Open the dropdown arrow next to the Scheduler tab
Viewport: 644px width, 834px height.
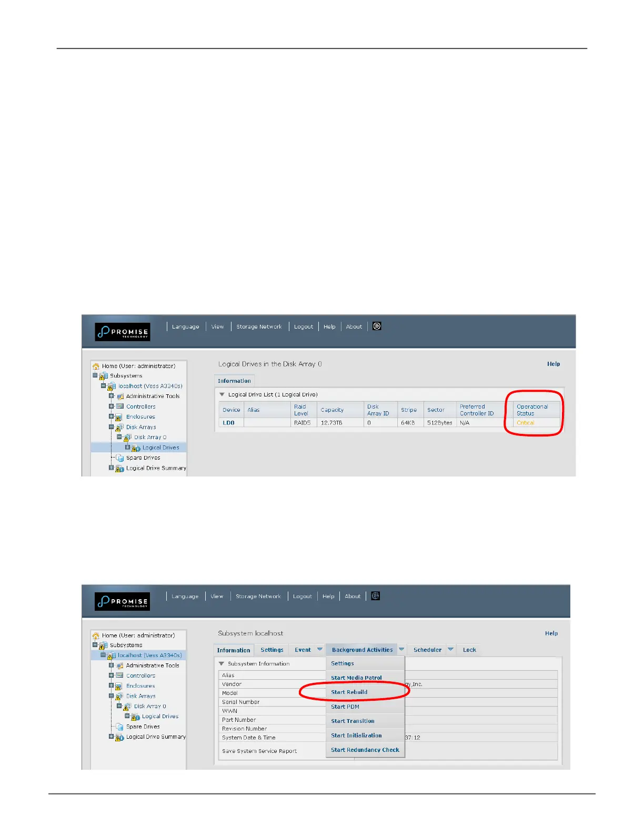tap(450, 650)
